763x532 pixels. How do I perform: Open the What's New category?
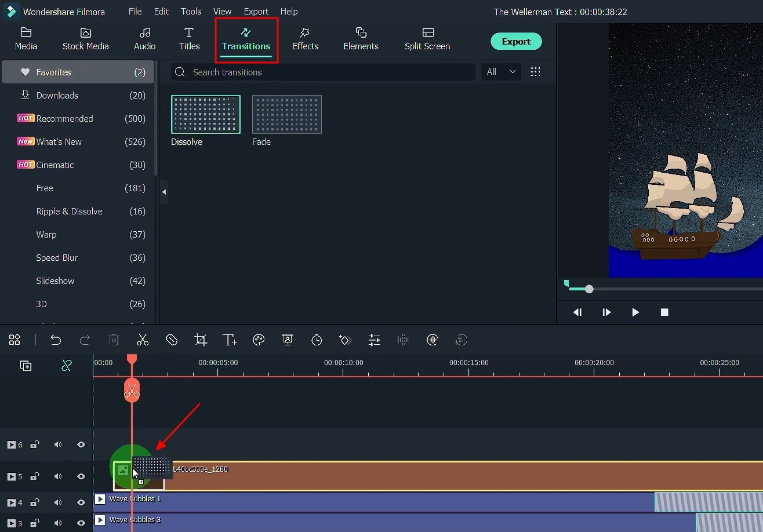click(78, 141)
